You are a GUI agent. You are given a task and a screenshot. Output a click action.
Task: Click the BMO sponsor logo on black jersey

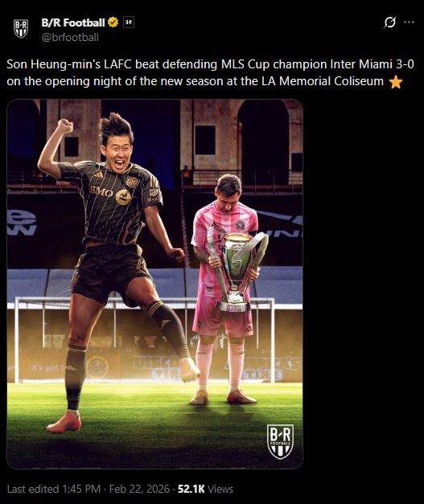101,191
